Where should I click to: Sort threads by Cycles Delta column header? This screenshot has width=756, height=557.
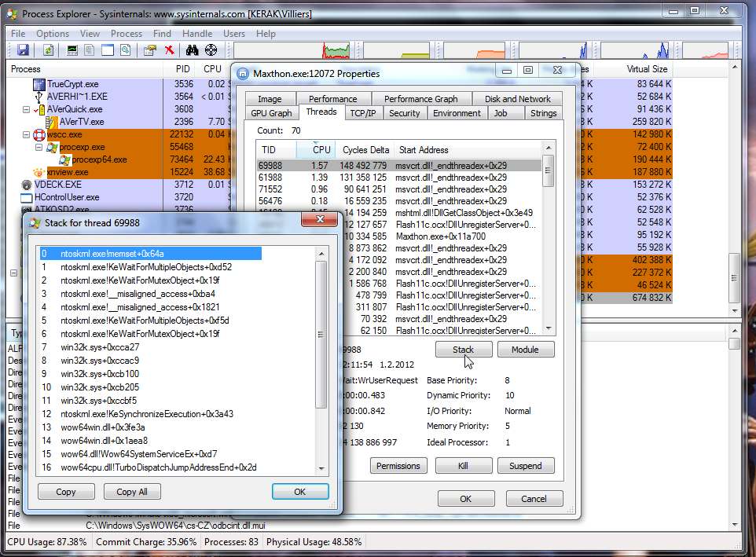coord(365,150)
